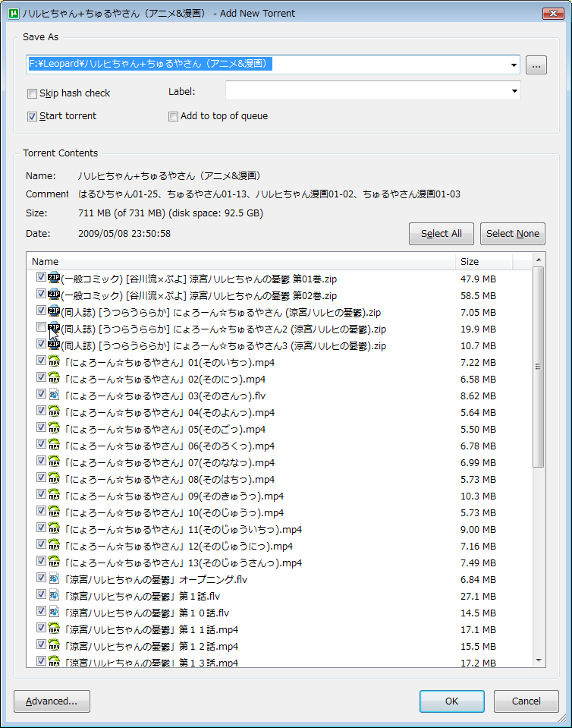
Task: Check the unchecked ちゅるやさん2 zip file
Action: (41, 327)
